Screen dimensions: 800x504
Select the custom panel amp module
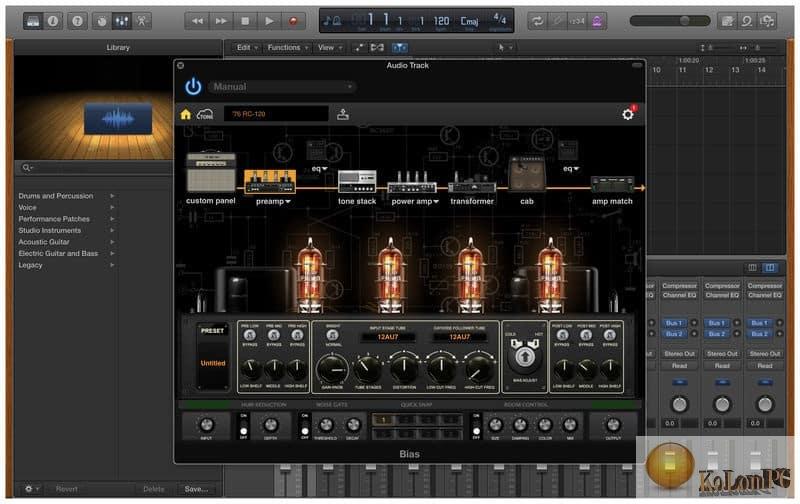point(211,172)
